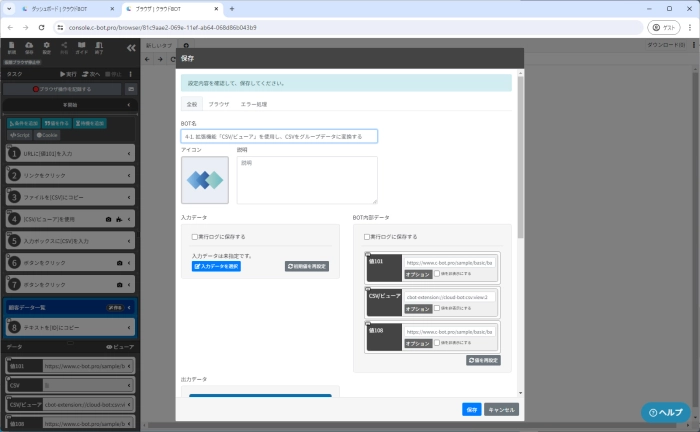Collapse sidebar with double-chevron icon

(x=130, y=47)
